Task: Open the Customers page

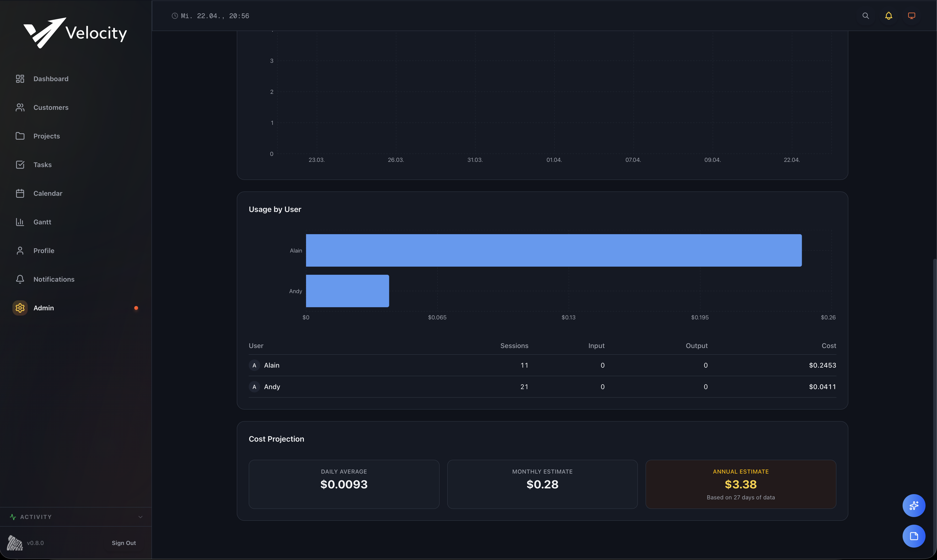Action: (51, 107)
